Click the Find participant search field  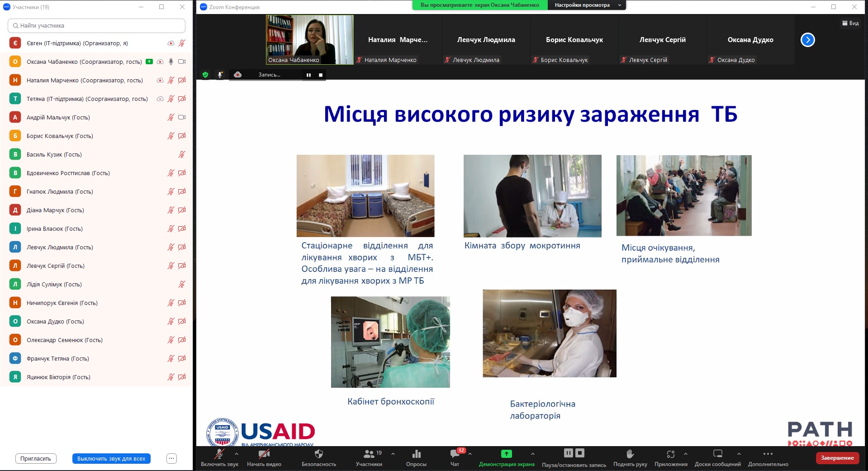tap(96, 26)
